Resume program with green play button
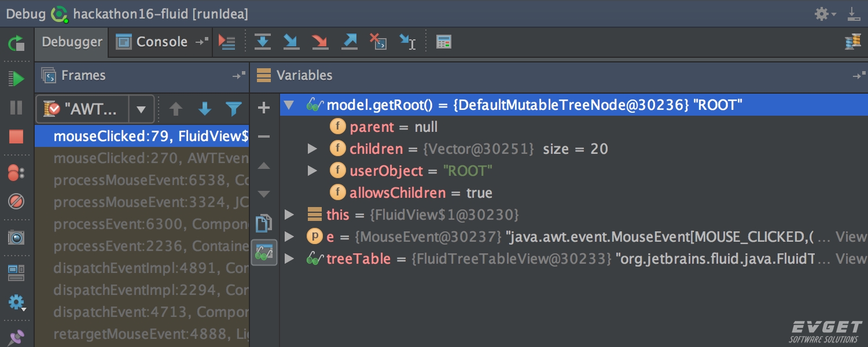The height and width of the screenshot is (347, 868). [x=16, y=79]
